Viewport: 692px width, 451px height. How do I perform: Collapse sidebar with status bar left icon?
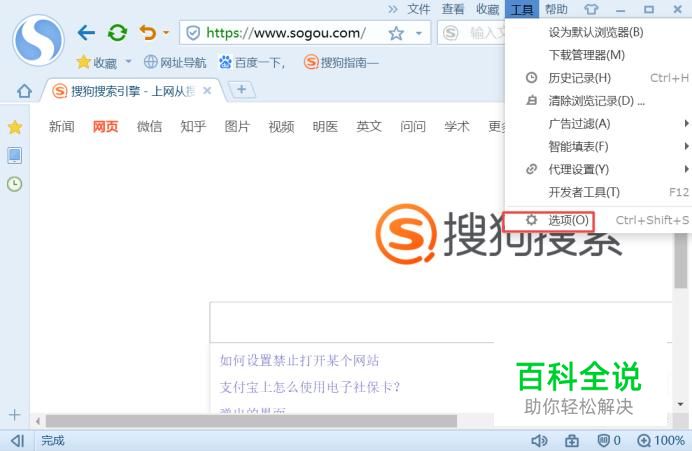click(x=17, y=440)
